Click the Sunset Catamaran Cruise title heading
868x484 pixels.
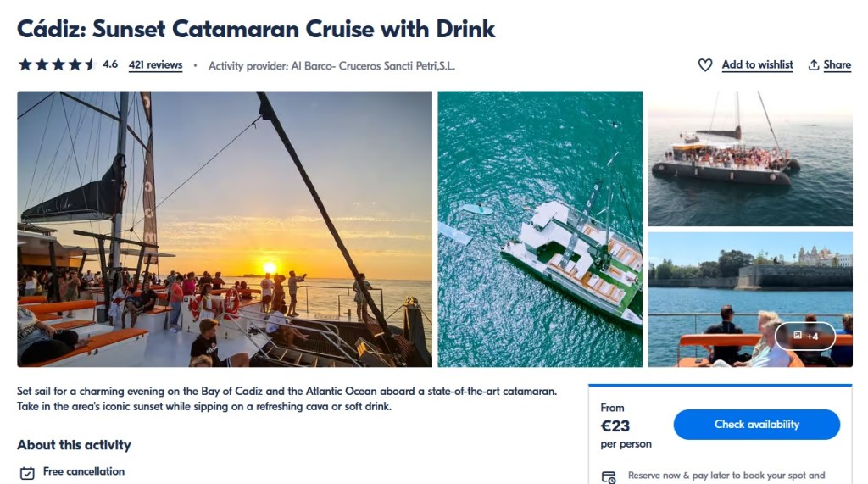(x=256, y=29)
